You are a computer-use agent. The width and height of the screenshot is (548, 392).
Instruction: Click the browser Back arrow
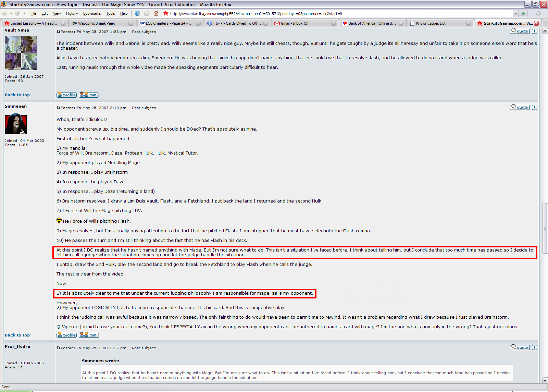click(5, 13)
